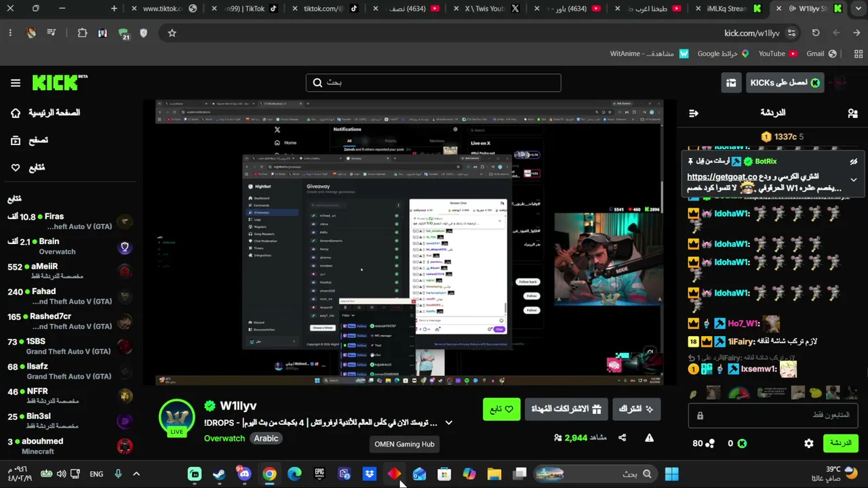Expand the pinned BotRix message

pyautogui.click(x=854, y=180)
